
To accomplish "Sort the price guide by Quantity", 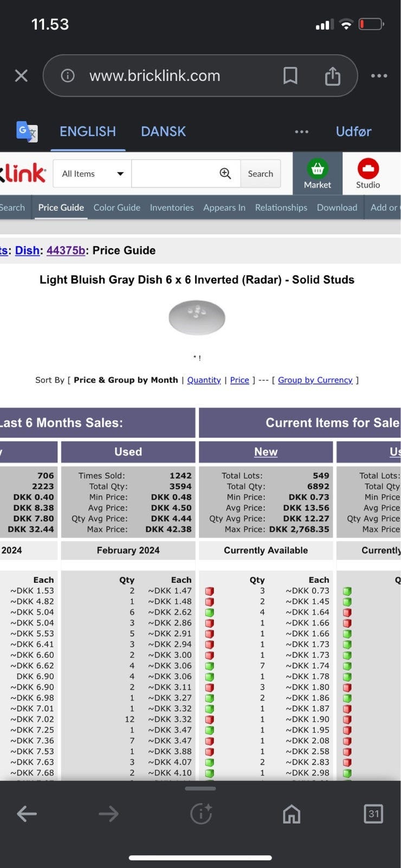I will pos(204,380).
